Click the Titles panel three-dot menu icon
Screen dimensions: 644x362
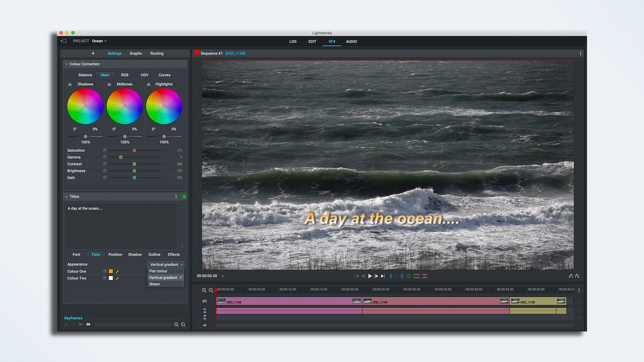pyautogui.click(x=175, y=196)
